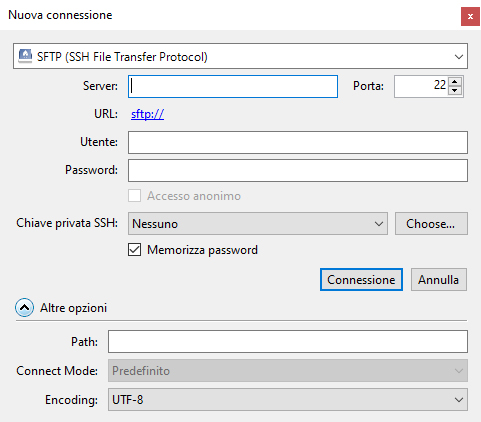Open the Chiave privata SSH dropdown

point(258,223)
